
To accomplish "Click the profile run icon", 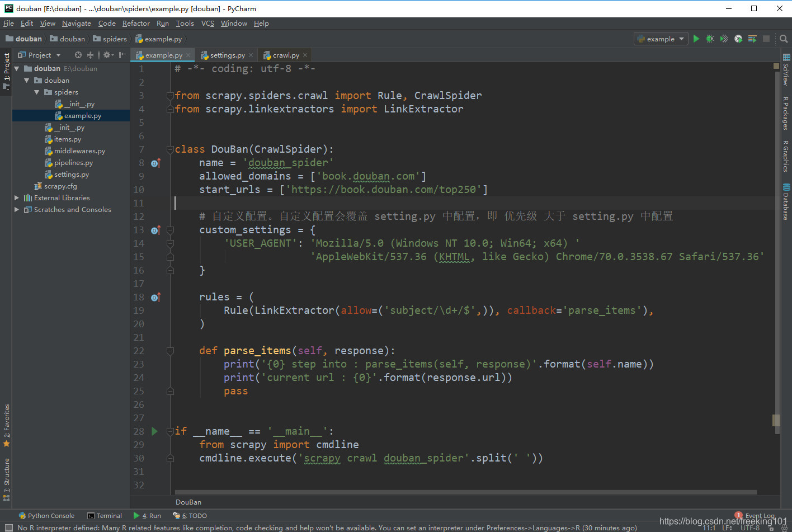I will (738, 39).
